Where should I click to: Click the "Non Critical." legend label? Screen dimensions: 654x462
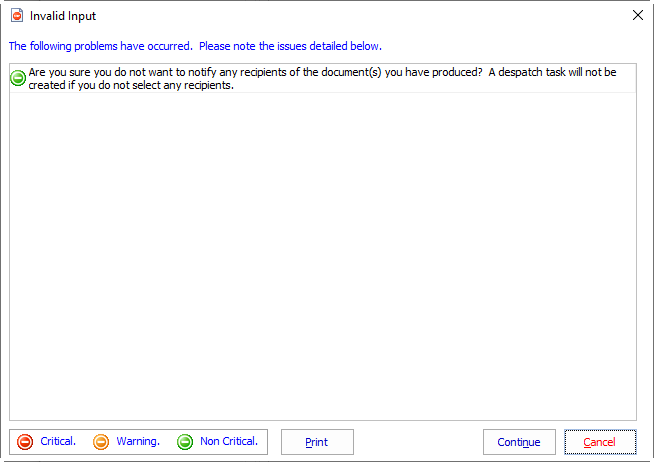229,441
